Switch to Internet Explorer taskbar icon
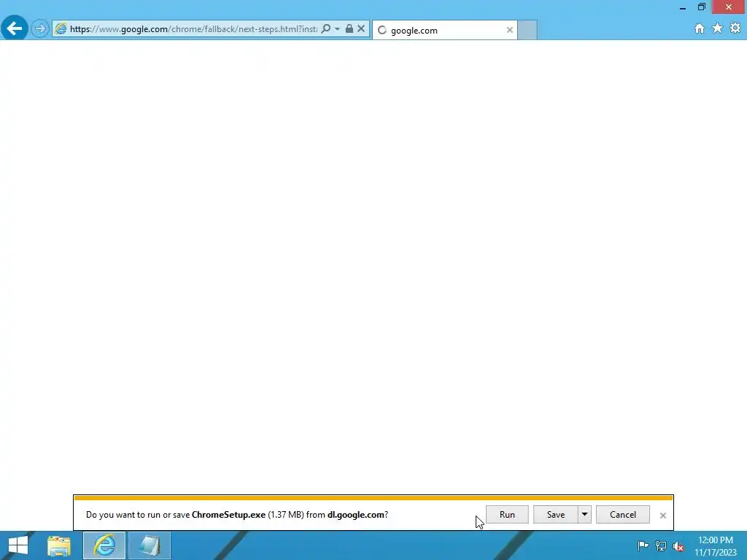This screenshot has width=747, height=560. click(104, 545)
